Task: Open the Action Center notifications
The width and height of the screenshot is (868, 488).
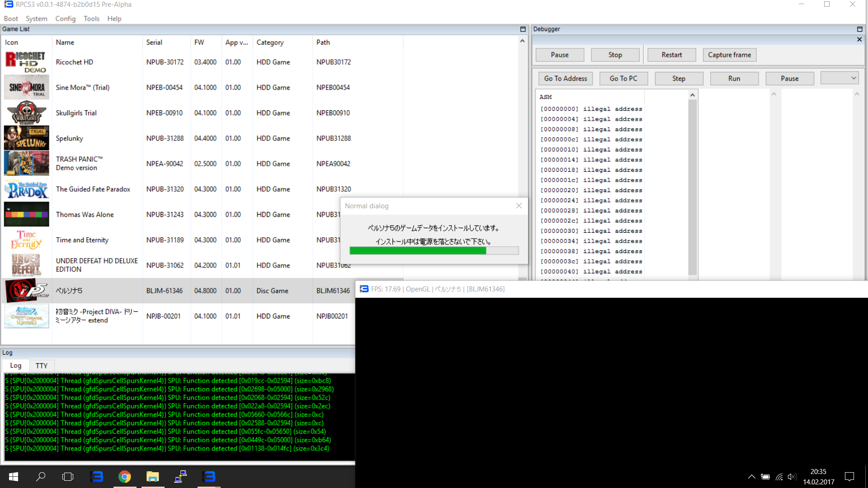Action: [x=849, y=477]
